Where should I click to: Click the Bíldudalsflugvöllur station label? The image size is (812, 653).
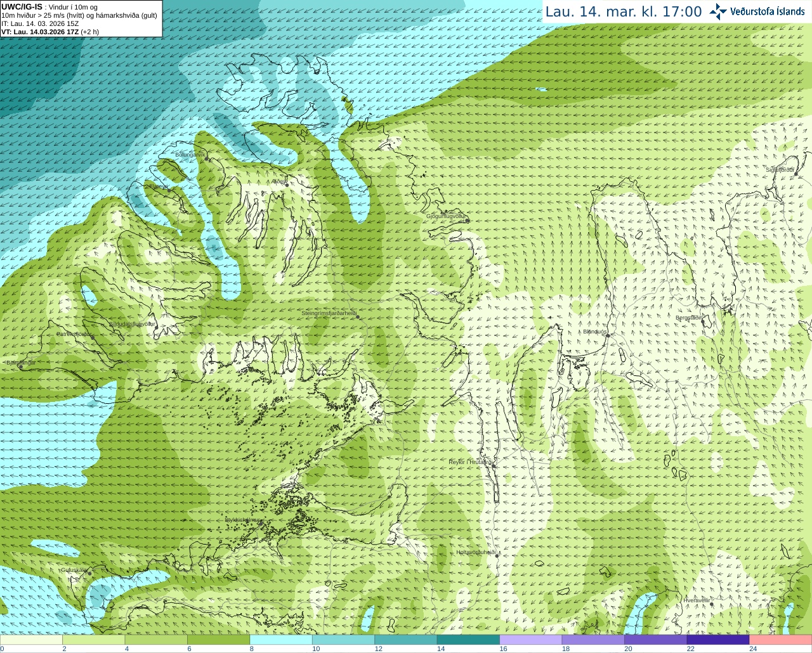point(132,324)
